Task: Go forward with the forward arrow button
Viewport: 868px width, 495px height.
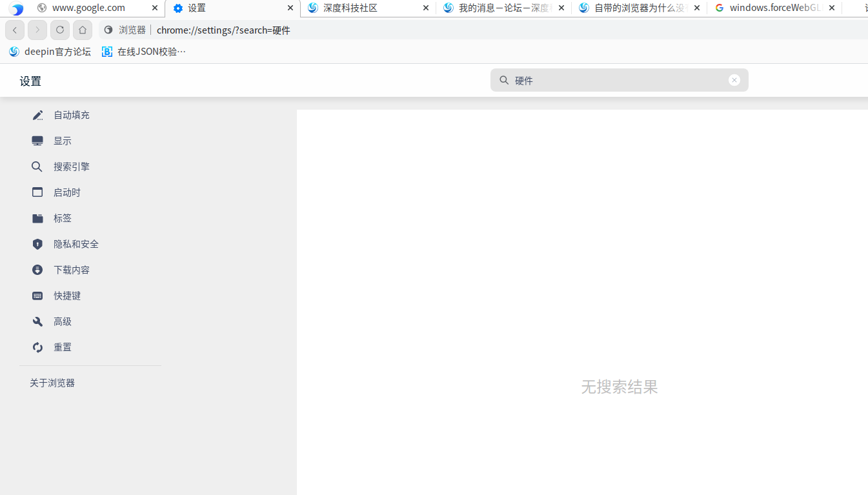Action: click(x=37, y=30)
